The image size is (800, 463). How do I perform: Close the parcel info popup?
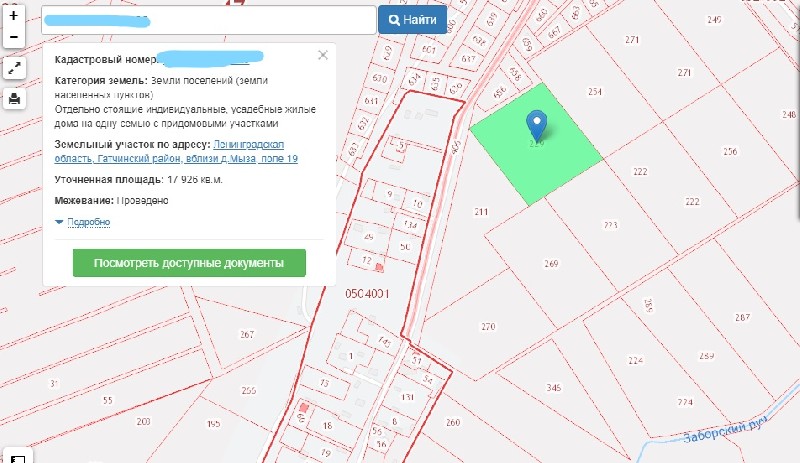point(322,56)
